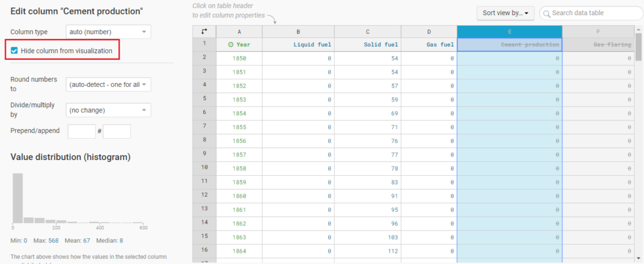Select column letter A header

point(239,31)
